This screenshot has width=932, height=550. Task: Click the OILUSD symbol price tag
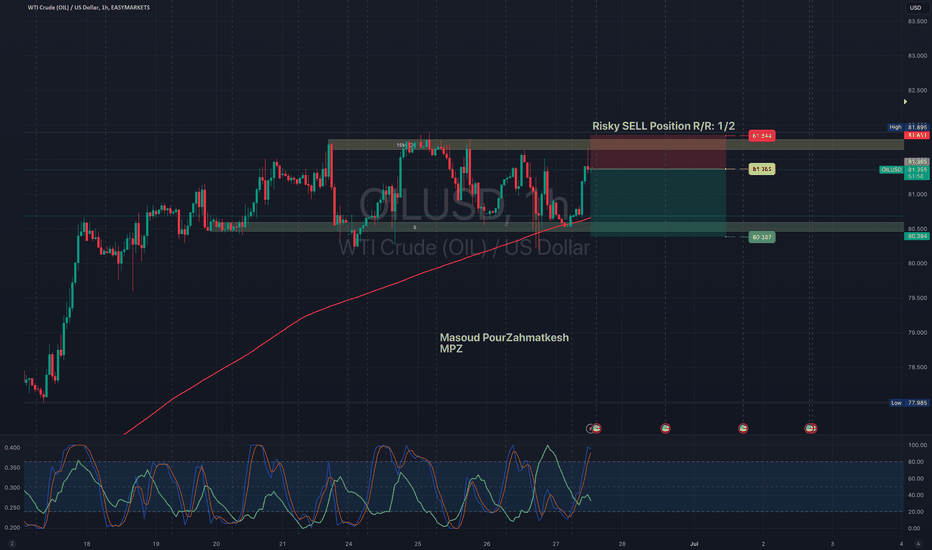point(891,170)
